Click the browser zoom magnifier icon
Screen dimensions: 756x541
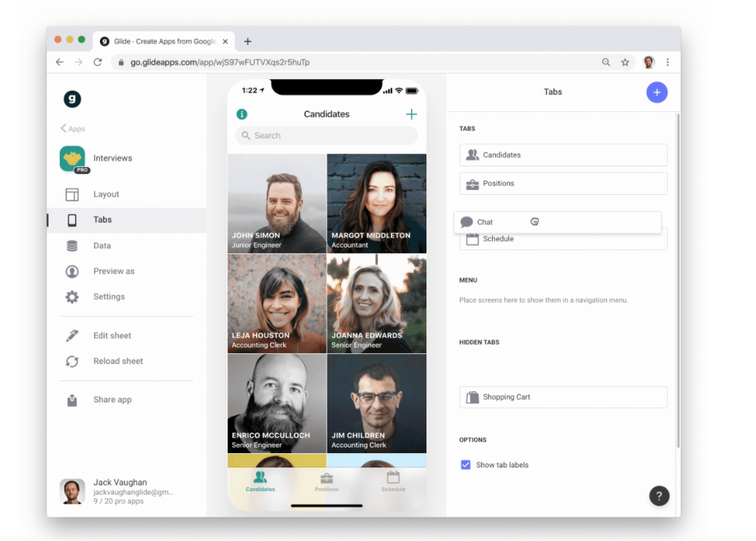click(606, 62)
